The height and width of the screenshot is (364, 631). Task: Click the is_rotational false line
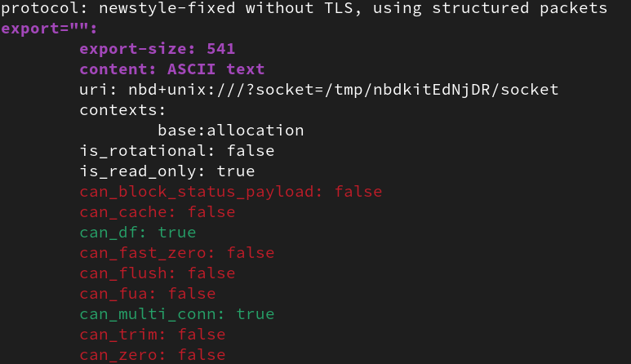(x=176, y=151)
